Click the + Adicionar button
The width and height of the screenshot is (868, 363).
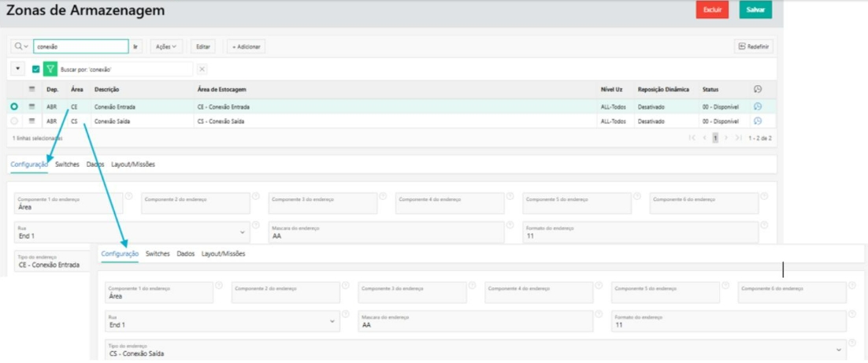246,47
